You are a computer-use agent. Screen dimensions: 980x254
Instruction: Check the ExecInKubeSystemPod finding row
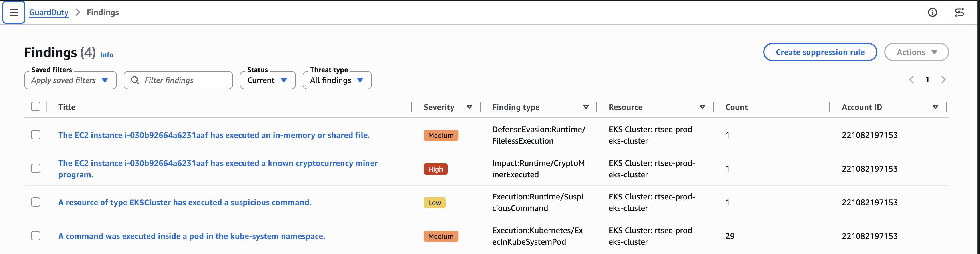[x=36, y=236]
